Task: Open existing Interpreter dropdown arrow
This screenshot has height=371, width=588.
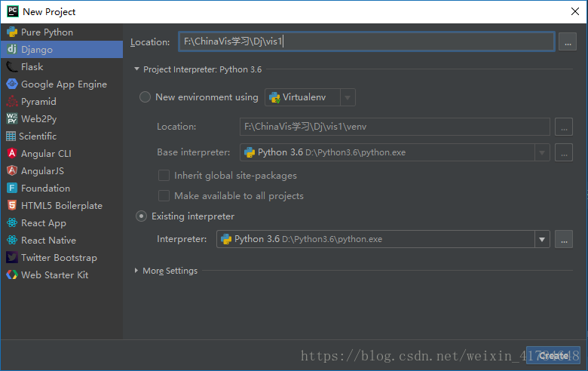Action: tap(542, 239)
